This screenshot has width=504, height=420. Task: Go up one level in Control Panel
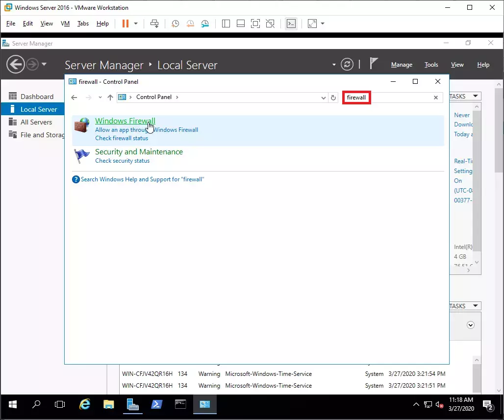click(110, 98)
